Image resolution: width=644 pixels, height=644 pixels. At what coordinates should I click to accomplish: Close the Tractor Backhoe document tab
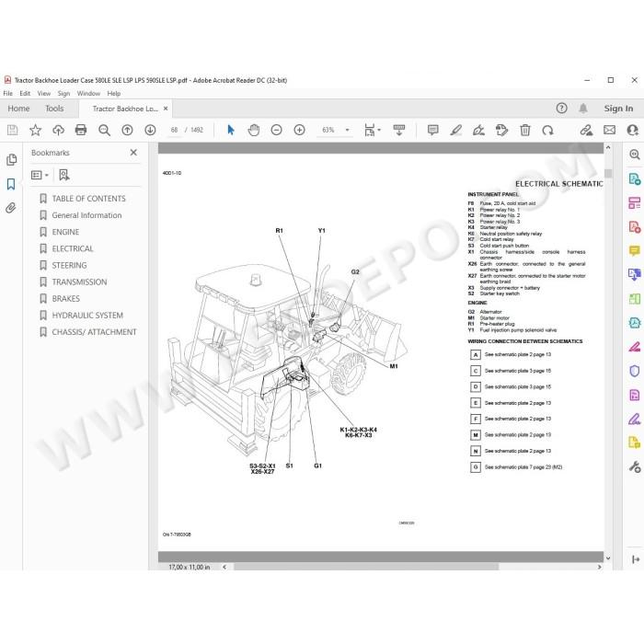166,109
